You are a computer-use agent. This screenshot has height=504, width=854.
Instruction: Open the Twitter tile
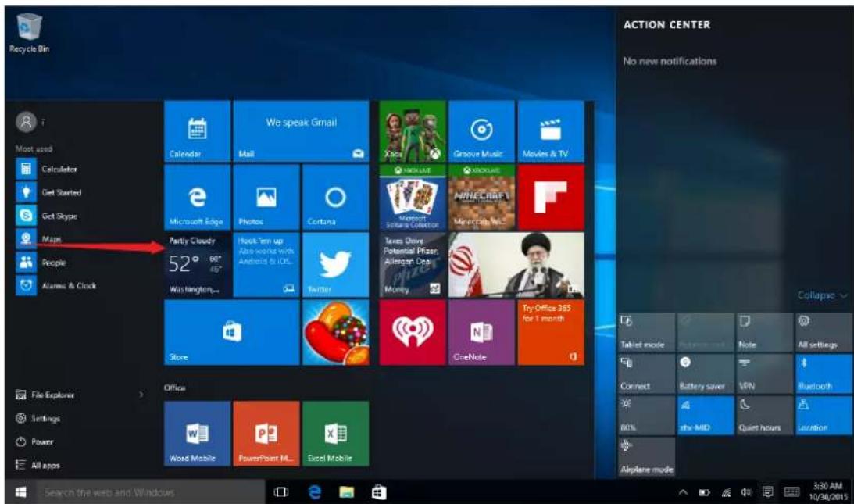[335, 265]
